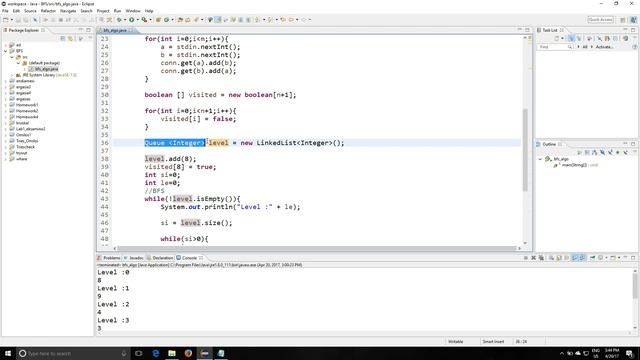The image size is (640, 360).
Task: Open the Navigate menu
Action: 68,11
